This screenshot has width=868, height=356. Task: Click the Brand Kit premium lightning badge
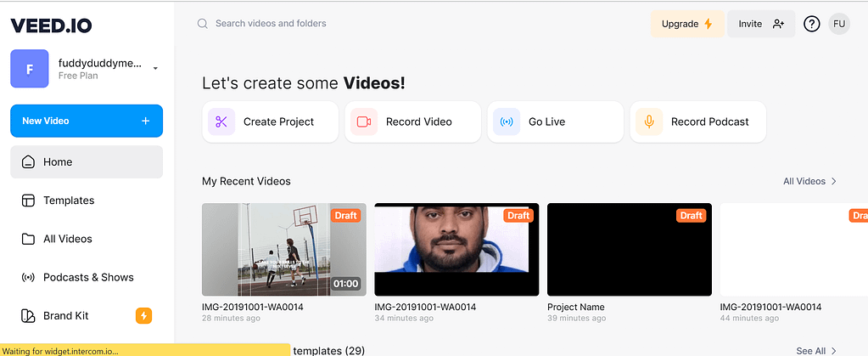(x=144, y=316)
